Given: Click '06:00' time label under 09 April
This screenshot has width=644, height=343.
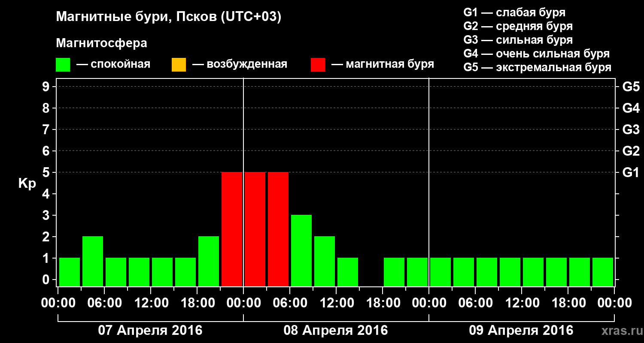Looking at the screenshot, I should coord(475,303).
